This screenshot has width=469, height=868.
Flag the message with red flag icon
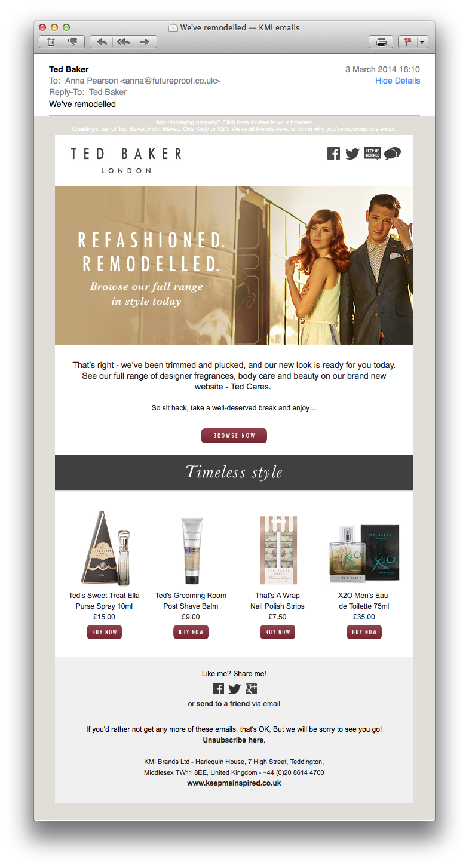tap(408, 42)
